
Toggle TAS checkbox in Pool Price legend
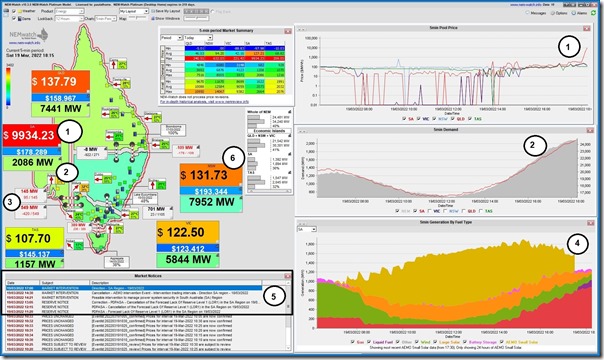point(470,119)
